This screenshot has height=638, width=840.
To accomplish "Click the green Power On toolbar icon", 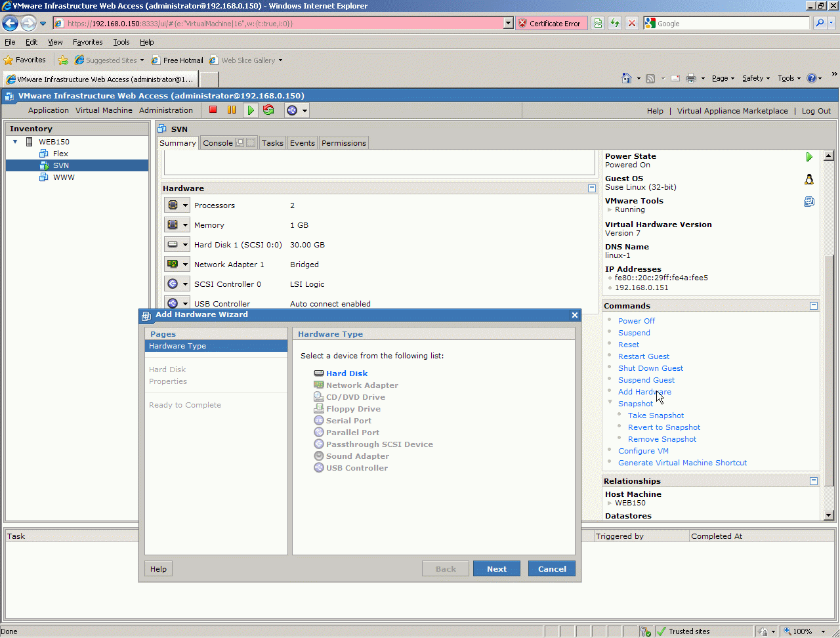I will tap(251, 110).
